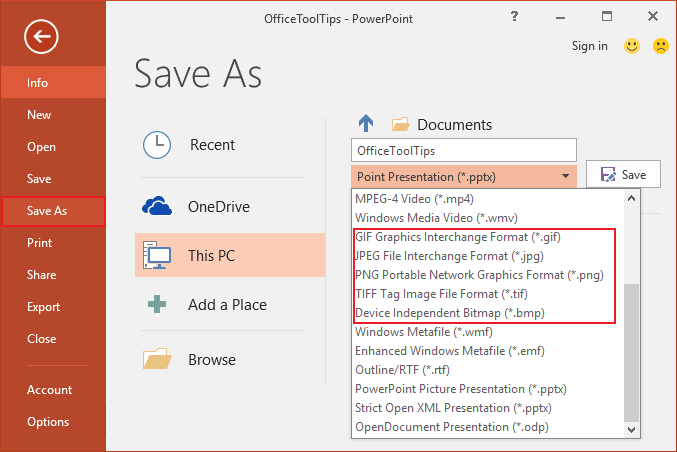Click the format list scrollbar thumb
The height and width of the screenshot is (452, 677).
tap(631, 353)
